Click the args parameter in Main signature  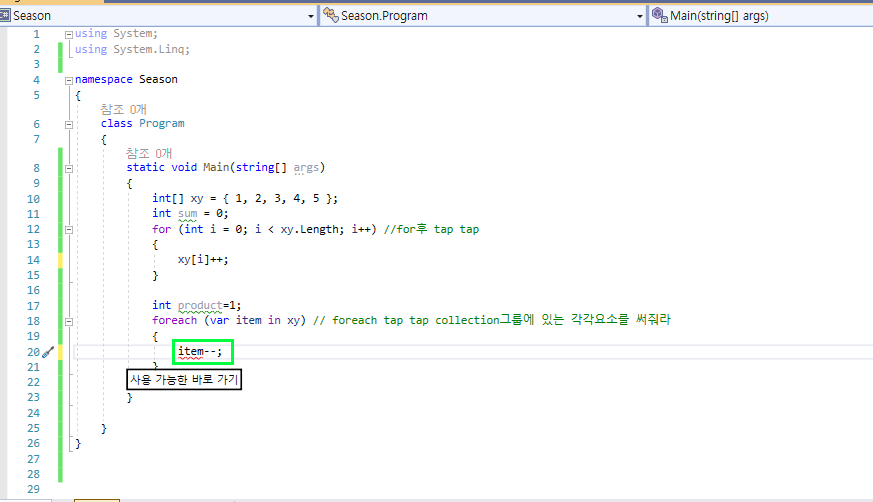pyautogui.click(x=306, y=167)
